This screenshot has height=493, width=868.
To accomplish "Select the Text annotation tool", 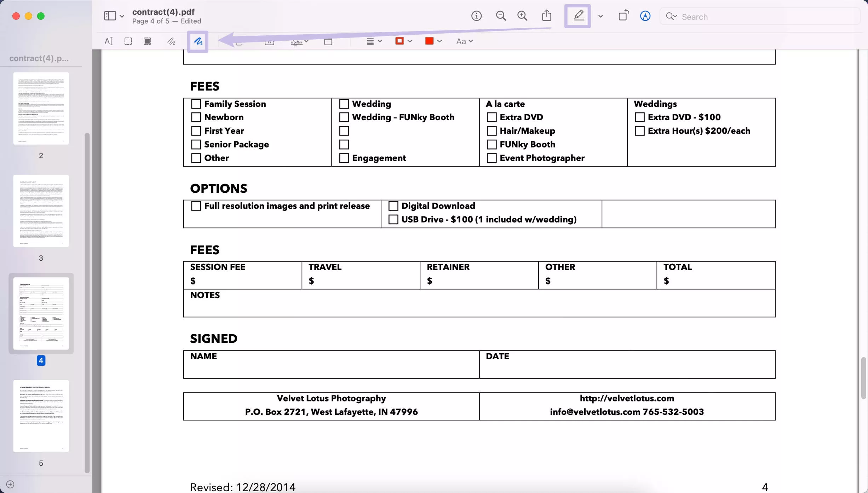I will (269, 41).
